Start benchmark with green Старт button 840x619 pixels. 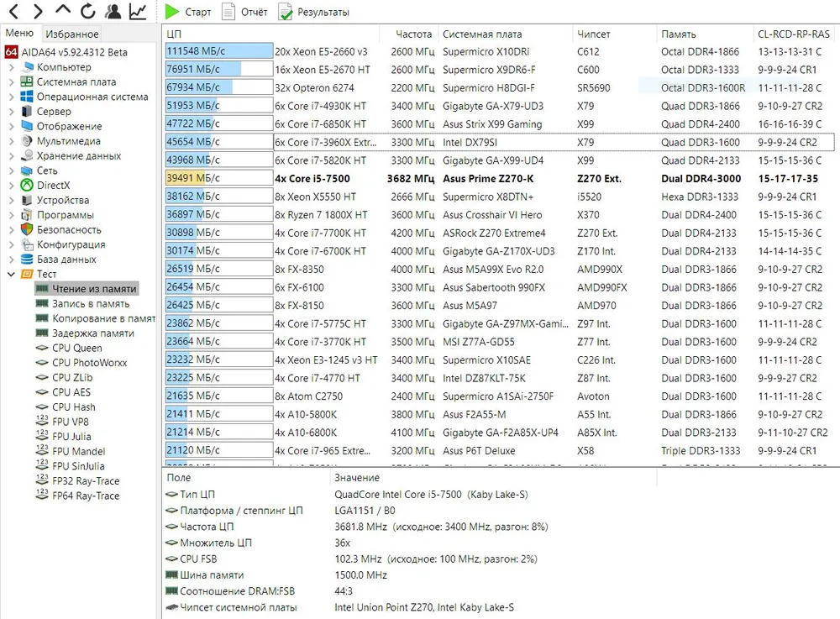point(188,12)
